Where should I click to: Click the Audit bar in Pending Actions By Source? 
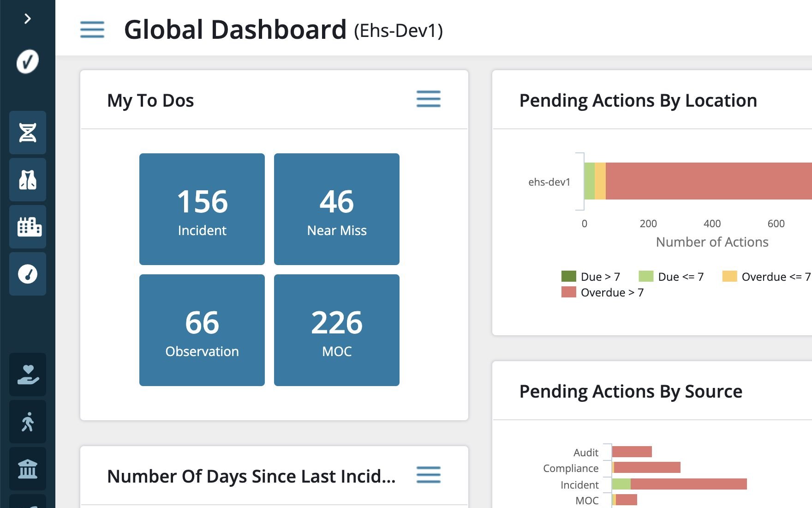(x=632, y=452)
